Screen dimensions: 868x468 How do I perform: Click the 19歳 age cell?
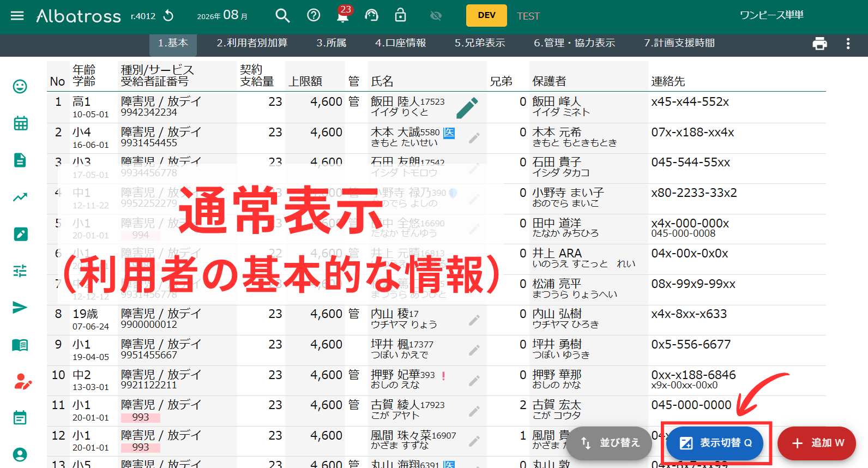click(86, 314)
